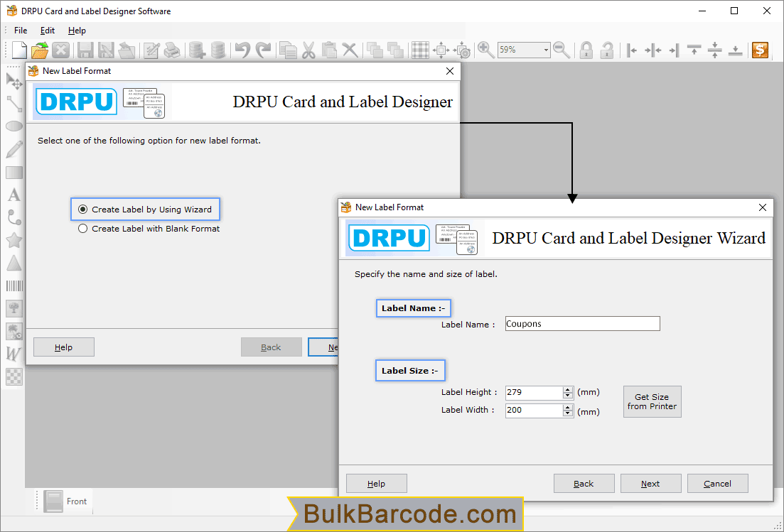Click the Zoom In magnifier icon
This screenshot has width=784, height=532.
pos(486,50)
